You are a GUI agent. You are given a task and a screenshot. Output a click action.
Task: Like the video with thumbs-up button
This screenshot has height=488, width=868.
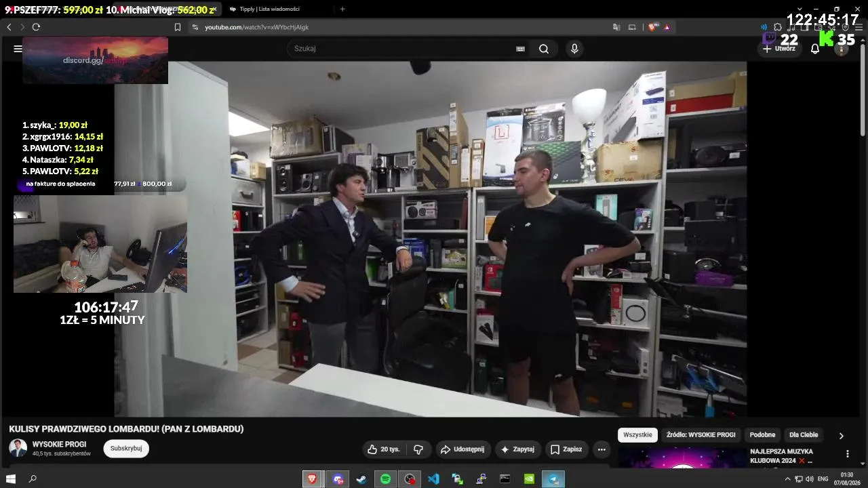point(384,449)
